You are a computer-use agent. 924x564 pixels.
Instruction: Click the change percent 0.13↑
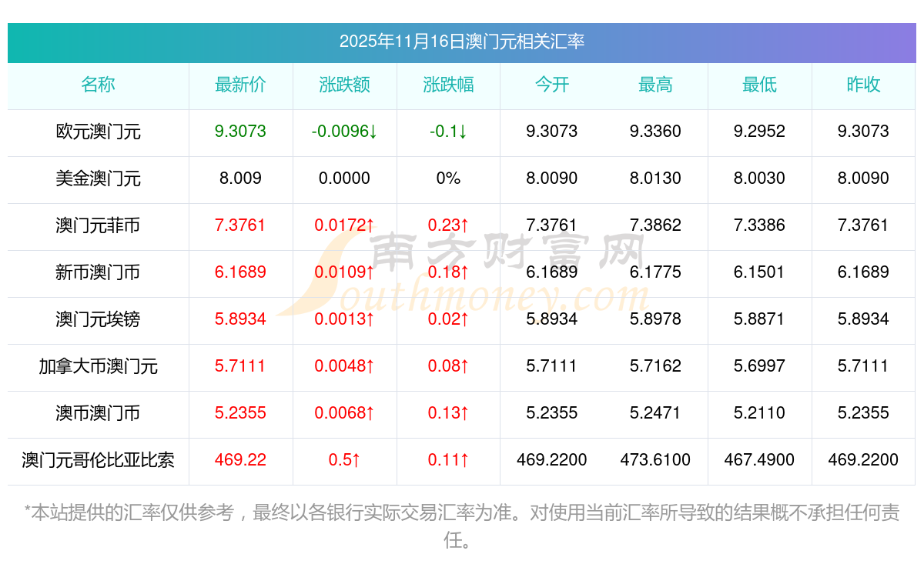(448, 413)
